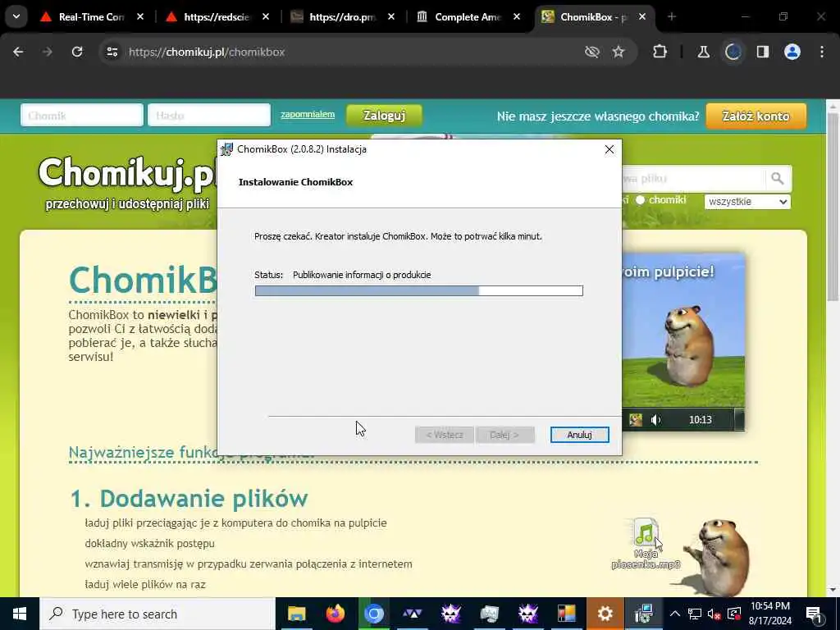
Task: Click the network tray icon
Action: click(695, 614)
